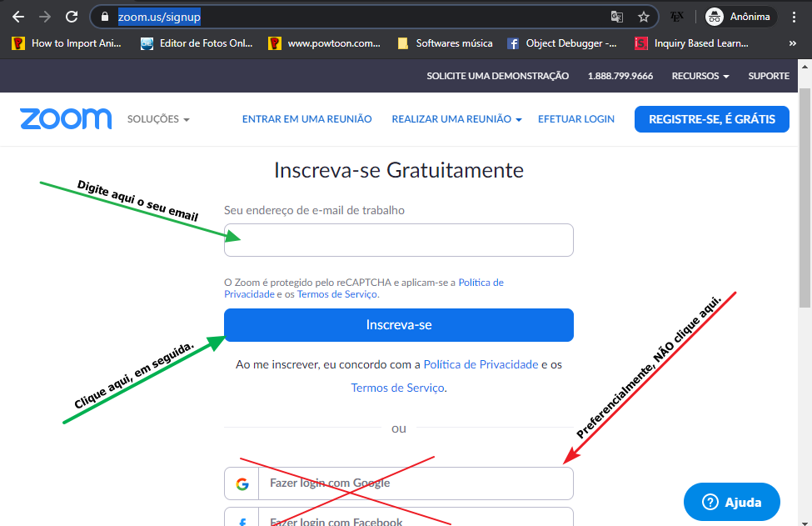Image resolution: width=812 pixels, height=526 pixels.
Task: Click SOLICITE UMA DEMONSTRAÇÃO link
Action: [498, 76]
